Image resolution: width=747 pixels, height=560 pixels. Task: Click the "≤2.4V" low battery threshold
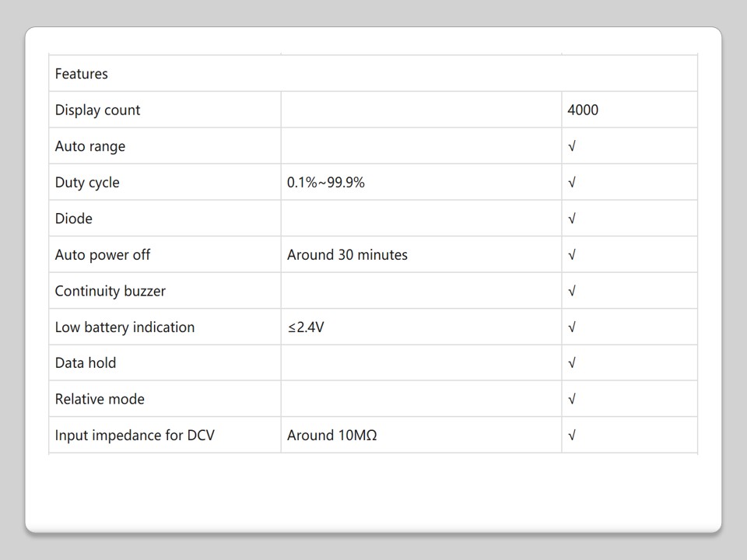tap(306, 327)
